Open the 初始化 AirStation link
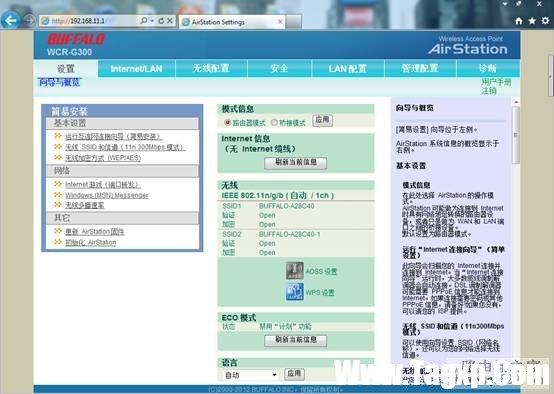 [90, 242]
